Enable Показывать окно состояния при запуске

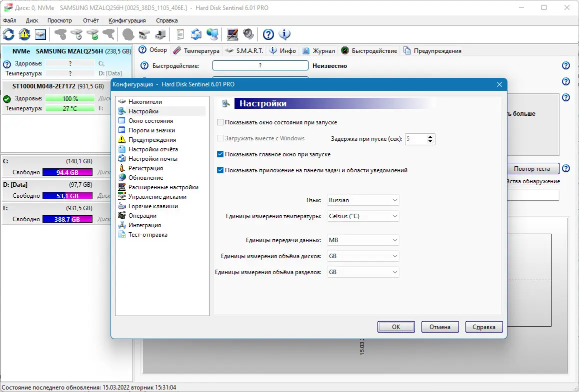pyautogui.click(x=219, y=122)
